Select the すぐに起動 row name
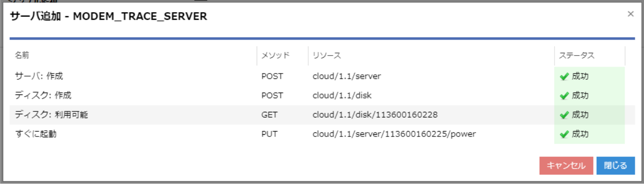This screenshot has width=644, height=184. pyautogui.click(x=36, y=134)
